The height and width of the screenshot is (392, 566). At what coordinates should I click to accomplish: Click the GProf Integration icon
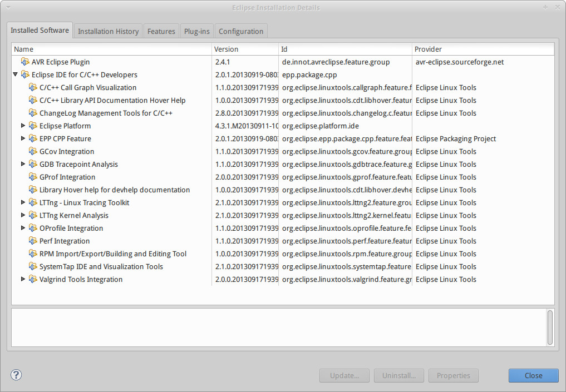click(33, 177)
